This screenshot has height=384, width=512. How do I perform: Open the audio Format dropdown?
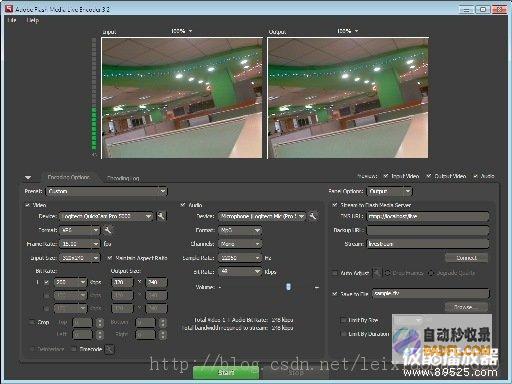240,230
